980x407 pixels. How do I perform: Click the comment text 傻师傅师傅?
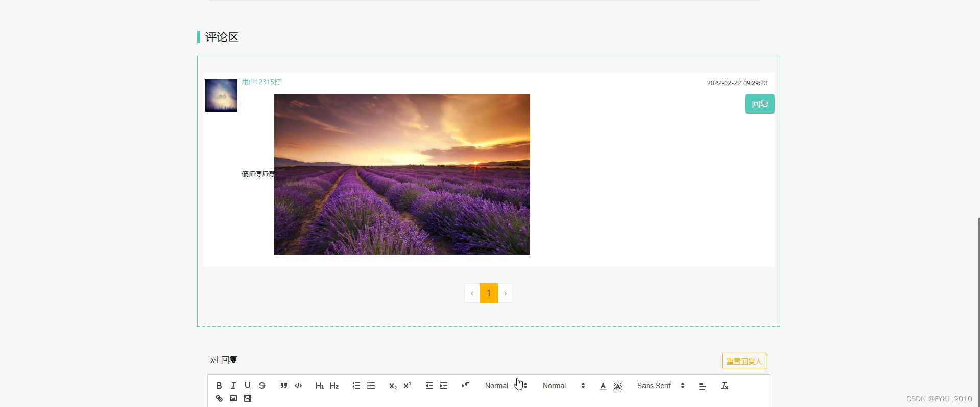258,174
